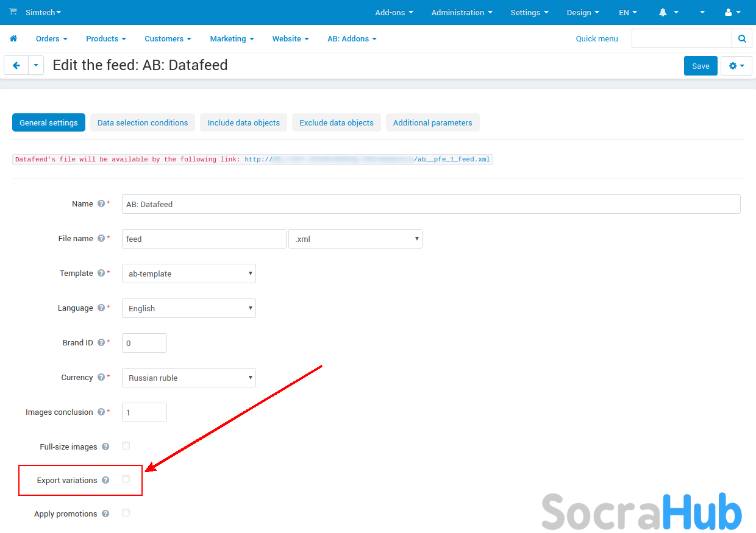Switch to Exclude data objects tab
Screen dimensions: 756x533
pos(337,122)
